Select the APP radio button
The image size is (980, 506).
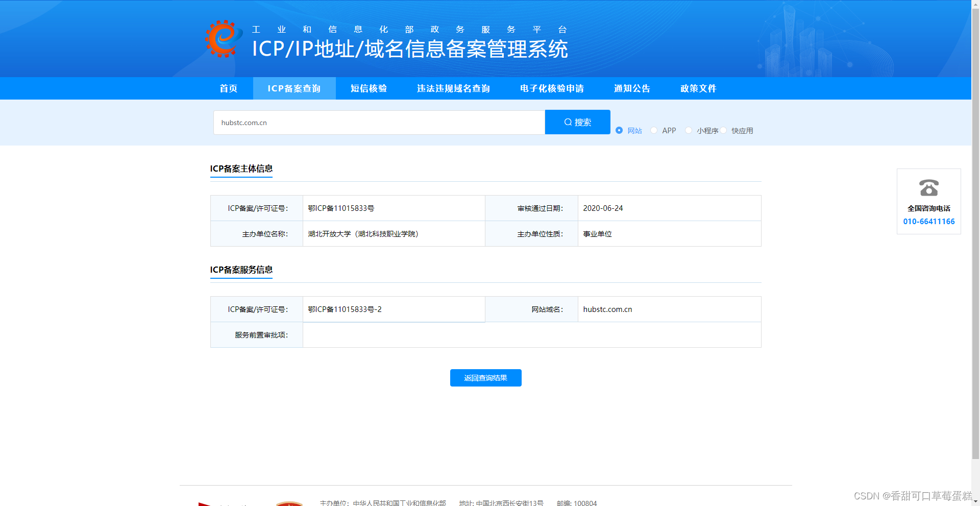point(654,130)
